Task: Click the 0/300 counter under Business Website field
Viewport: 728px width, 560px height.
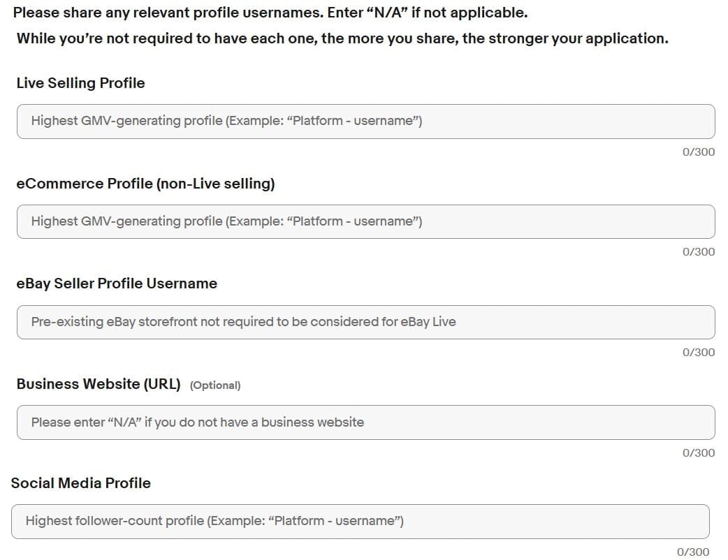Action: pos(698,453)
